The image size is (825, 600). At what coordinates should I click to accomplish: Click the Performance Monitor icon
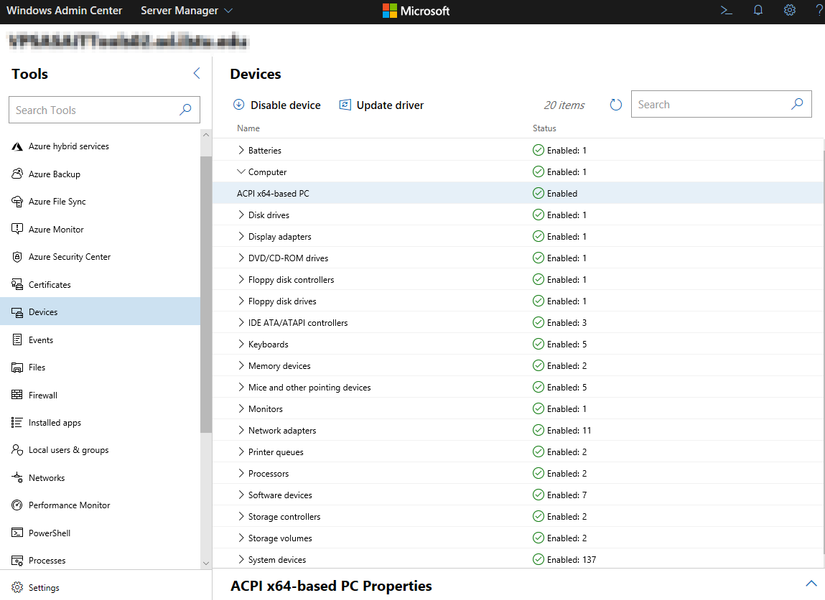point(17,505)
